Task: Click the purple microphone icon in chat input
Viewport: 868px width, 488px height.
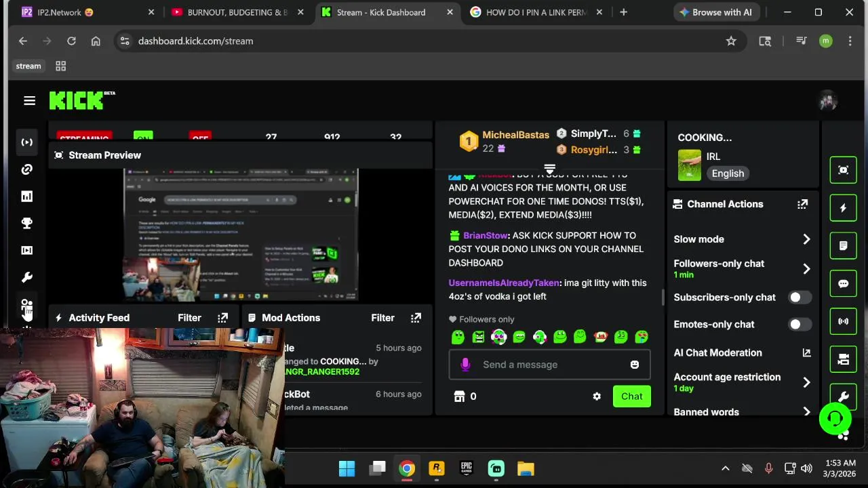Action: [x=465, y=365]
